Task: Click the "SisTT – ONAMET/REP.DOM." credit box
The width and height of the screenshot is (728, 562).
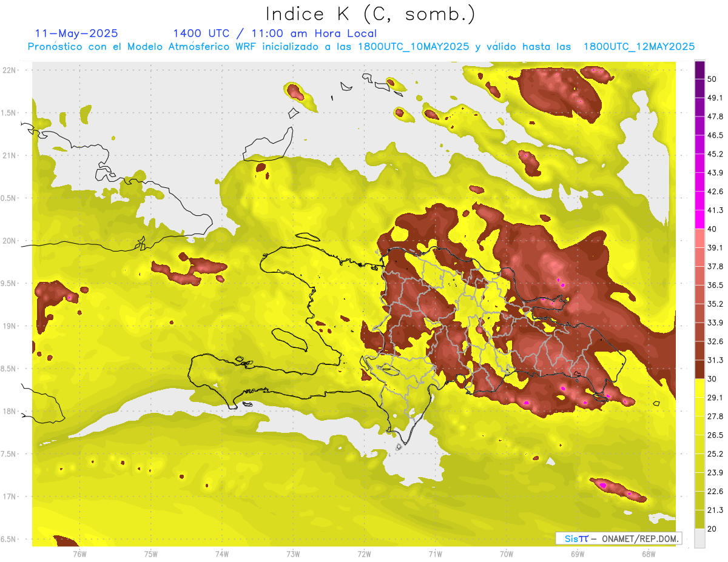Action: pos(618,538)
